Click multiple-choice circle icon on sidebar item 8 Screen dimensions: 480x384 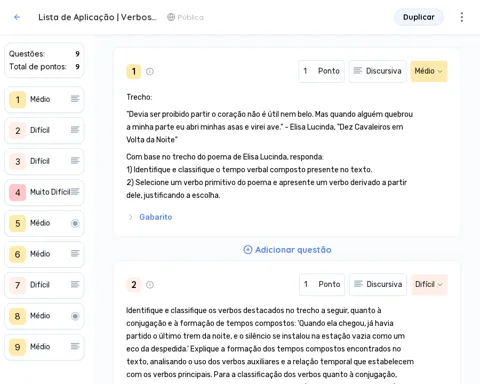(75, 316)
